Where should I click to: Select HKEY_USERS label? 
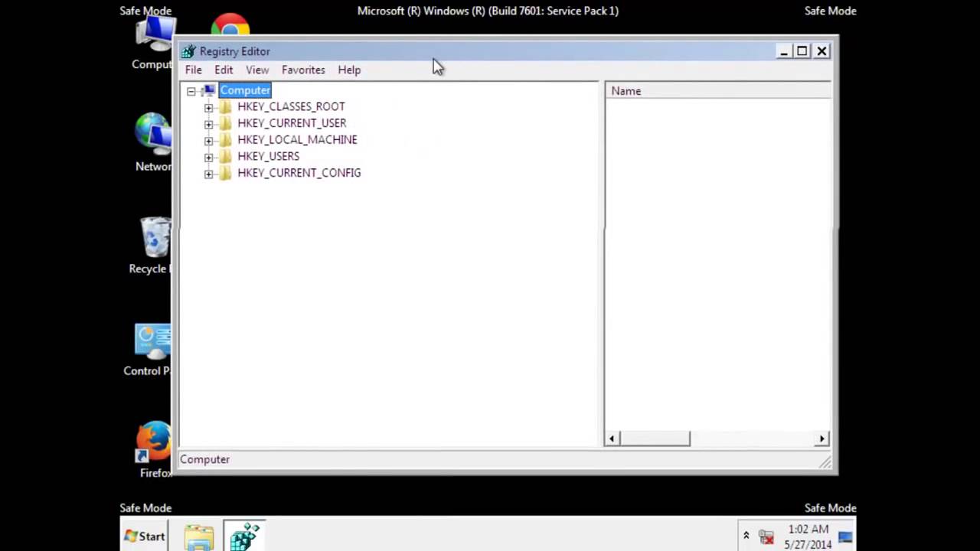click(x=268, y=156)
